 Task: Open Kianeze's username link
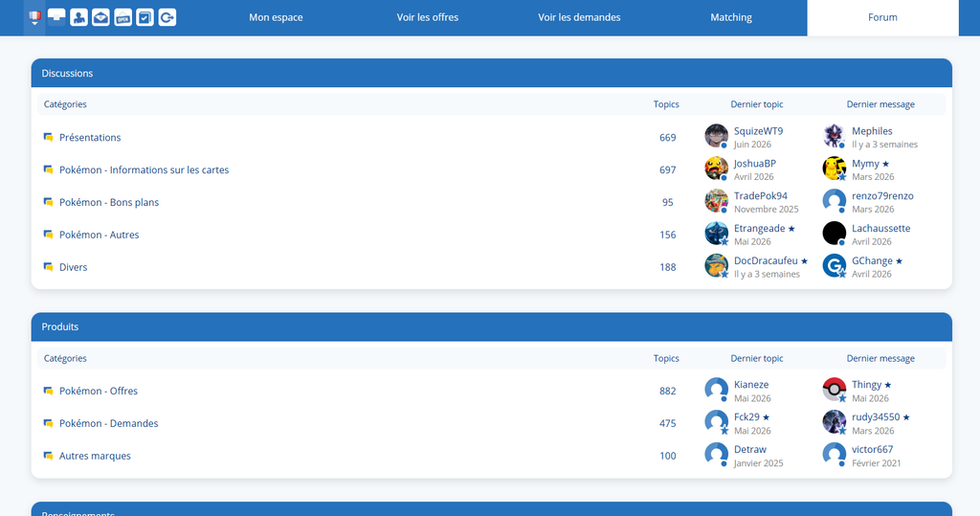[751, 385]
